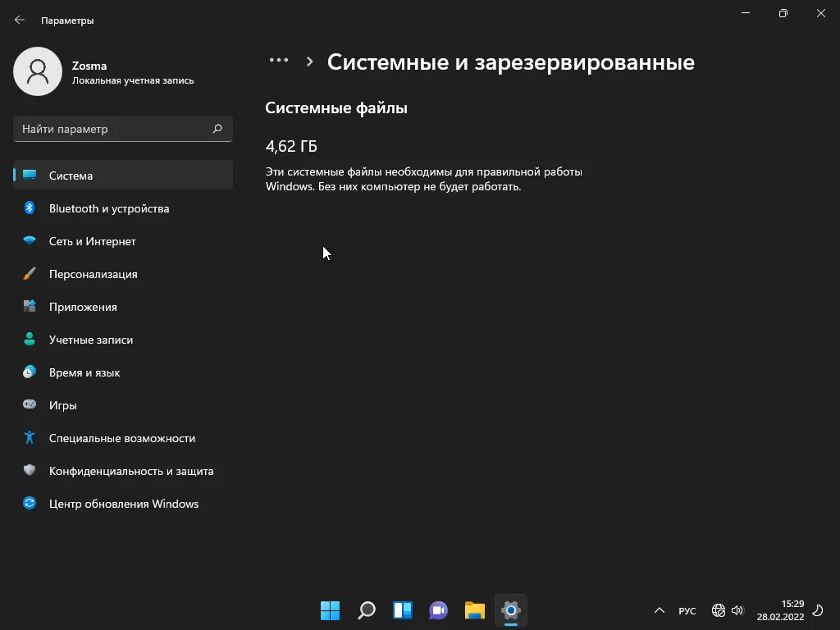Go to Сеть и Интернет section
This screenshot has width=840, height=630.
coord(123,241)
